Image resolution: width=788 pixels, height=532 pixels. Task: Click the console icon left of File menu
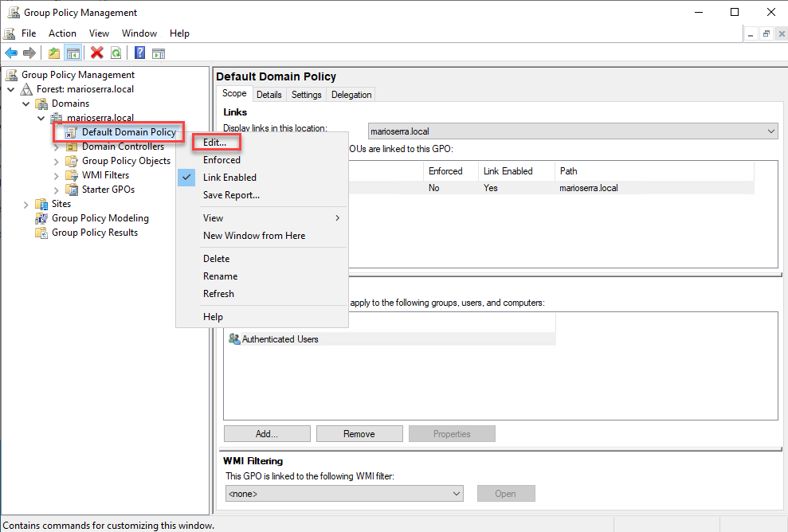(x=10, y=33)
